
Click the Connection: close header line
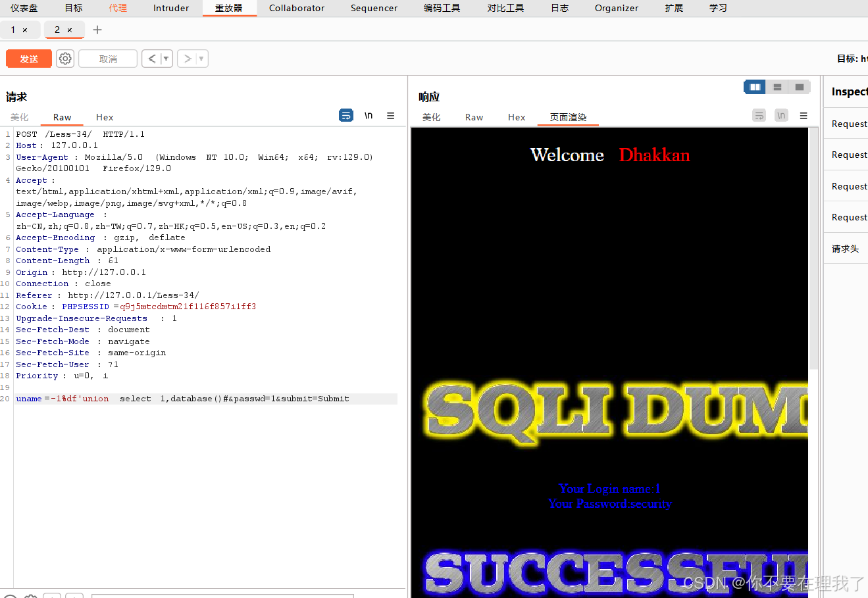(63, 284)
